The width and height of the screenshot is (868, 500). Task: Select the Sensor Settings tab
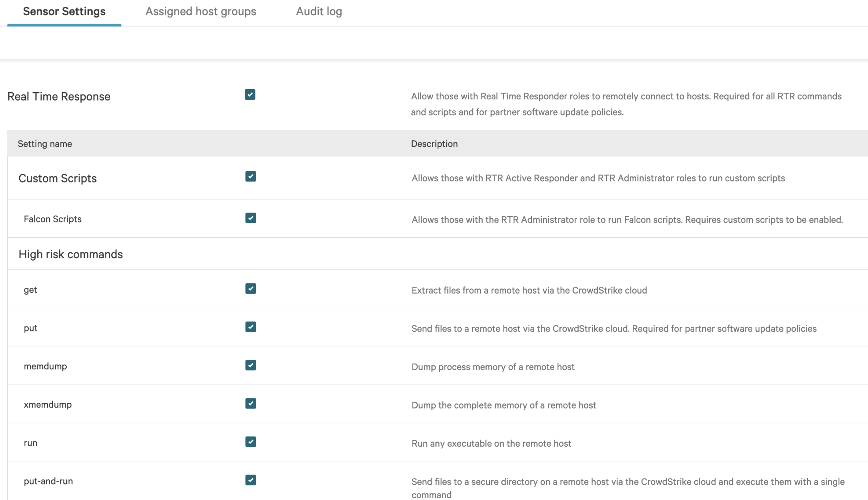point(64,12)
